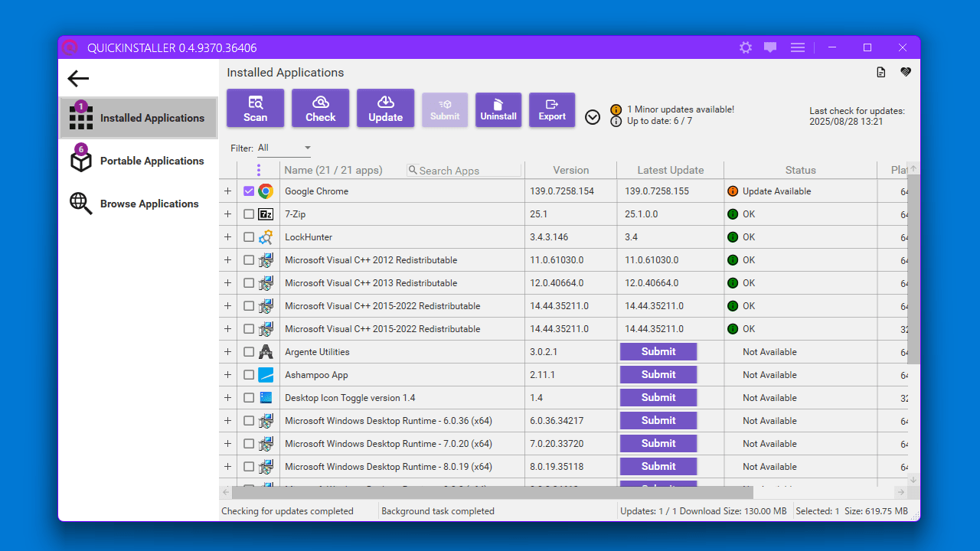Image resolution: width=980 pixels, height=551 pixels.
Task: Click Submit for Ashampoo App
Action: pyautogui.click(x=658, y=375)
